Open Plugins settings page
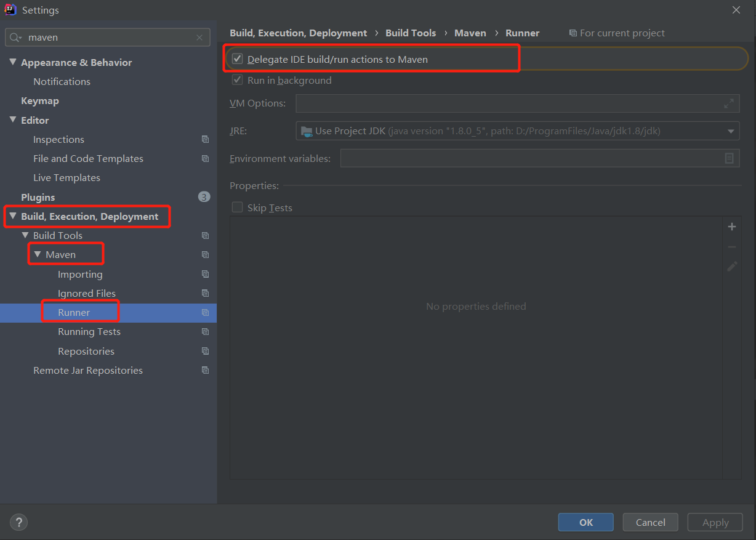 coord(38,197)
